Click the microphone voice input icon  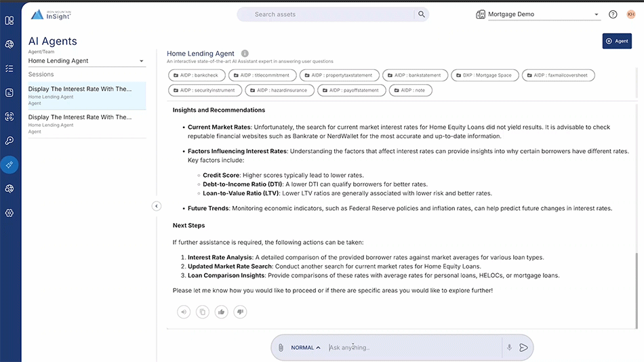pos(509,348)
